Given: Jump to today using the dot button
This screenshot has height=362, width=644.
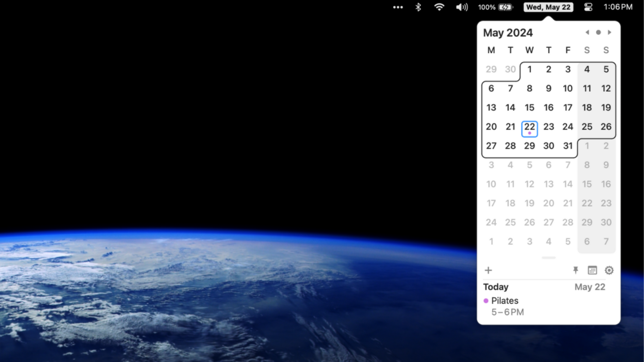Looking at the screenshot, I should coord(598,32).
